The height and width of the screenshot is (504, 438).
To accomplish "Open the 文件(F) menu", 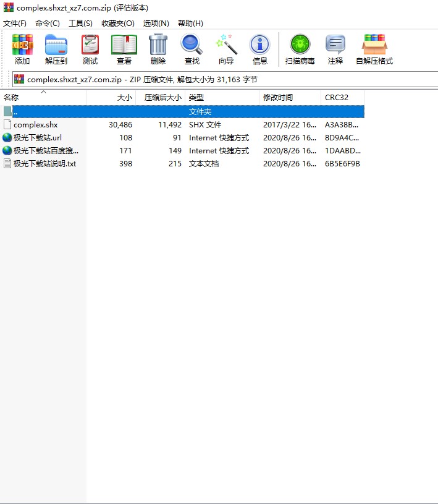I will click(15, 23).
